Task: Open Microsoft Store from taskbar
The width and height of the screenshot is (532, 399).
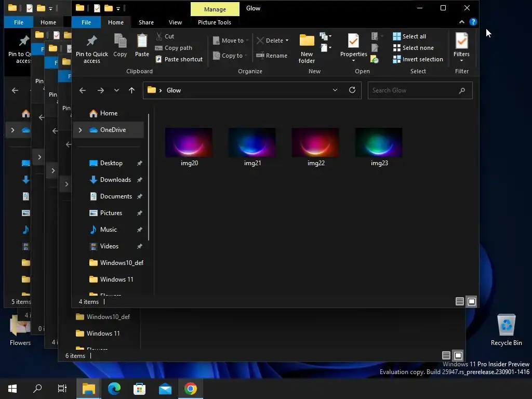Action: (x=139, y=389)
